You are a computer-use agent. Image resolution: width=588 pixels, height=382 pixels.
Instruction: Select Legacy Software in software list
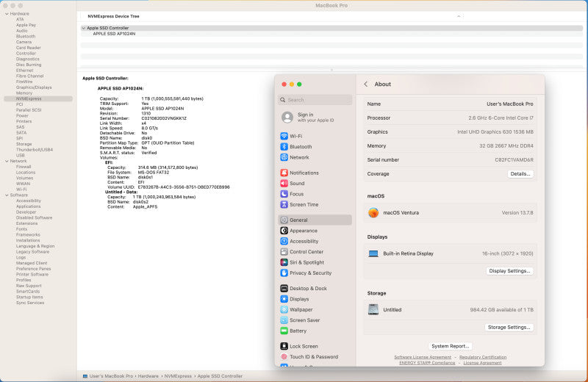pyautogui.click(x=32, y=252)
